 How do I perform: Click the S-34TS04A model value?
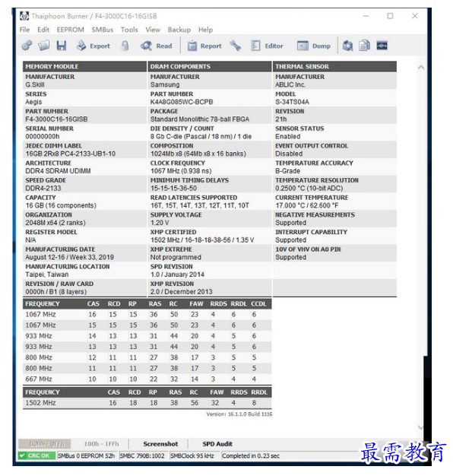[292, 102]
